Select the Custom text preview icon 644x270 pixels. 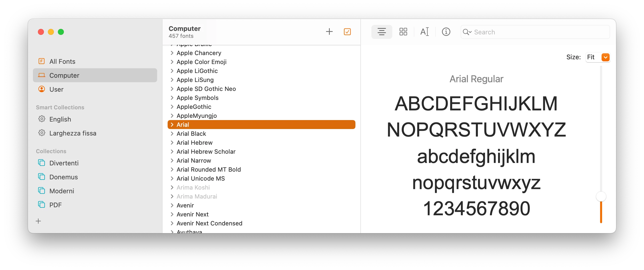click(425, 32)
